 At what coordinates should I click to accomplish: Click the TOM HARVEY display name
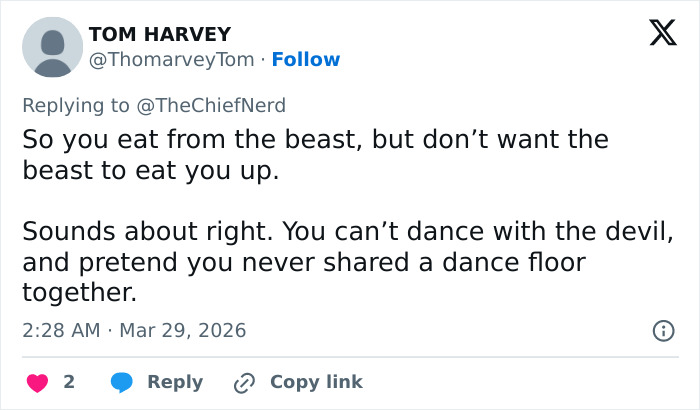[160, 35]
